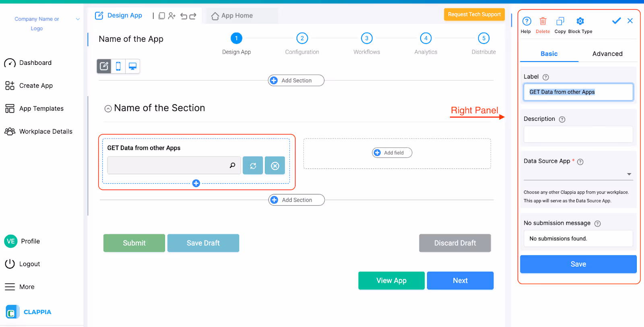The height and width of the screenshot is (327, 644).
Task: Click Save in the right panel
Action: [578, 264]
